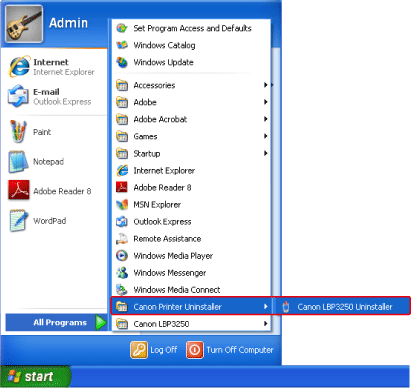
Task: Click the Windows Messenger icon
Action: pos(122,273)
